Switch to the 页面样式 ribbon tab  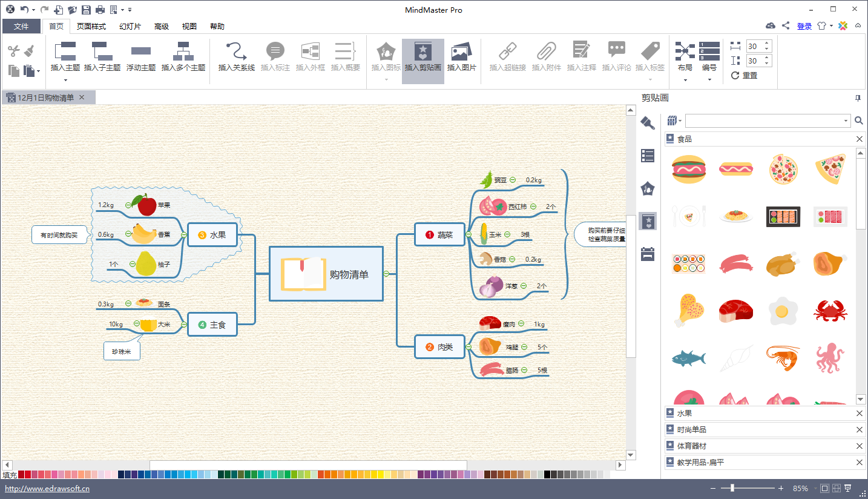91,26
